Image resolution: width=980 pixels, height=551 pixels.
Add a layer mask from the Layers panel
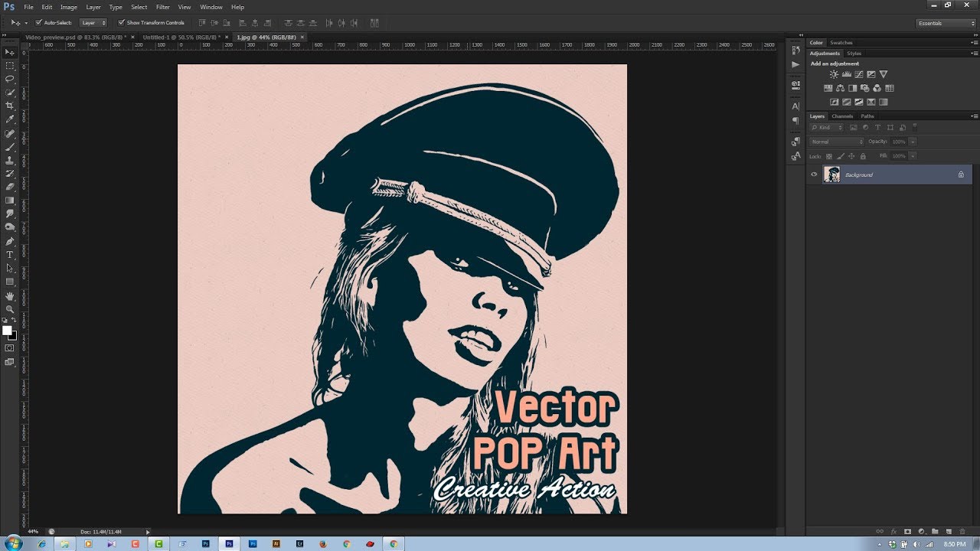(x=907, y=531)
